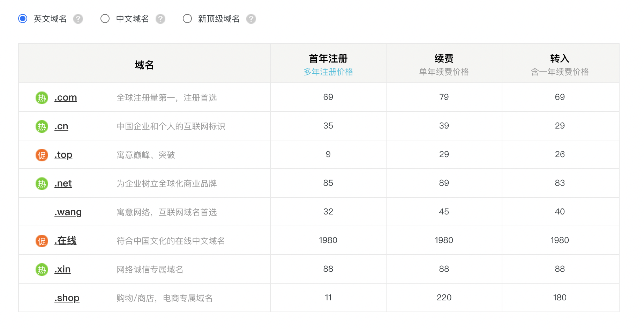644x329 pixels.
Task: Click description 全球注册量第一, 注册首选
Action: pyautogui.click(x=167, y=98)
